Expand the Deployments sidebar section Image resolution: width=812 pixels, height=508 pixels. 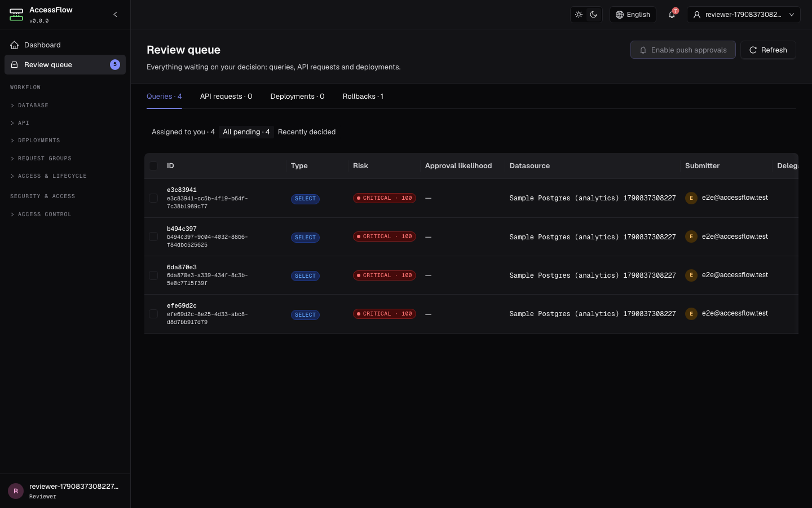[65, 141]
